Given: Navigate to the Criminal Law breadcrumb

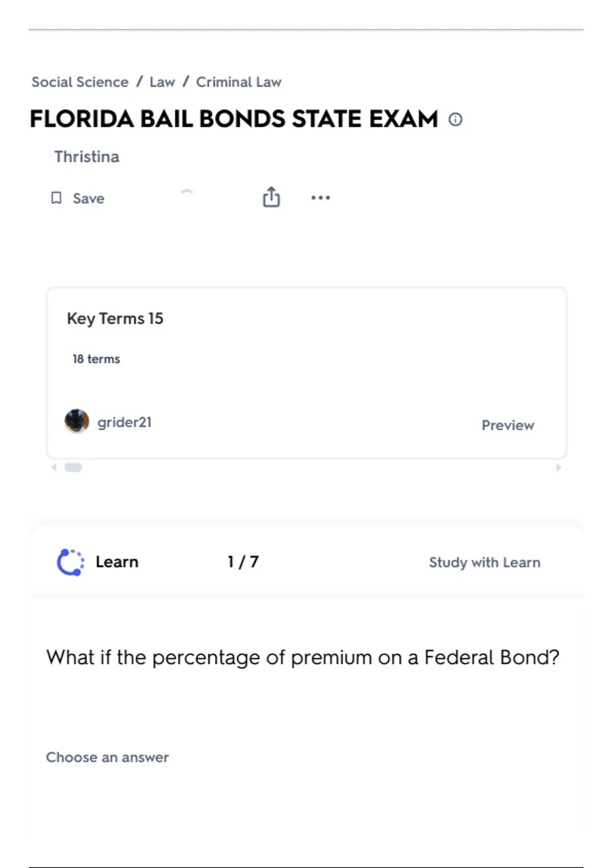Looking at the screenshot, I should coord(239,82).
